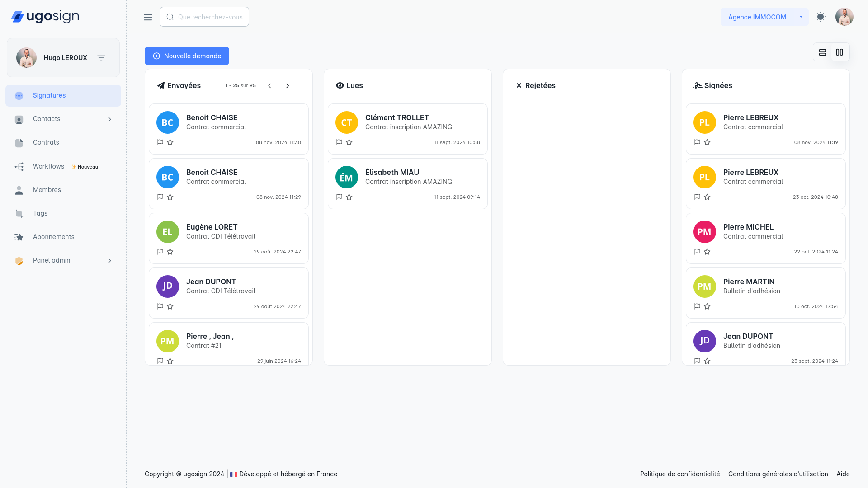Go to previous page of Envoyées
Screen dimensions: 868x488
tap(269, 86)
